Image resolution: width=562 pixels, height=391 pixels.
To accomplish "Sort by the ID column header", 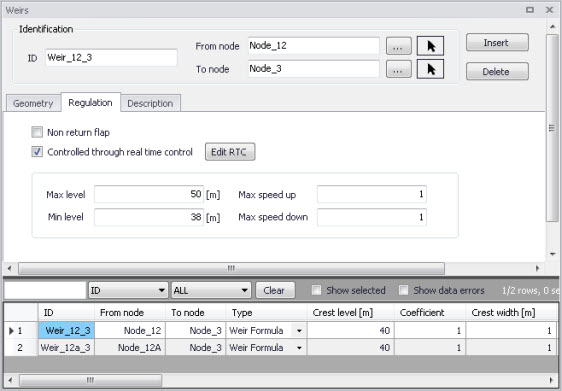I will tap(66, 313).
